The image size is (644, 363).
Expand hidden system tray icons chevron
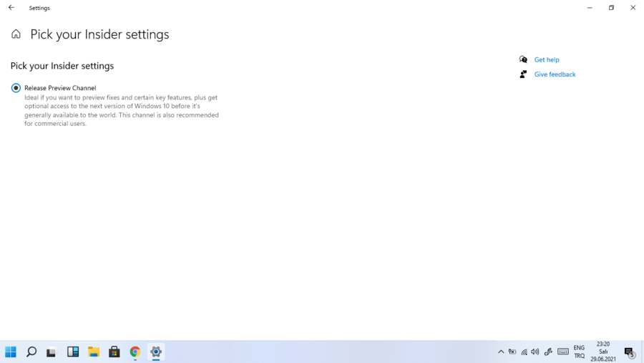[501, 352]
